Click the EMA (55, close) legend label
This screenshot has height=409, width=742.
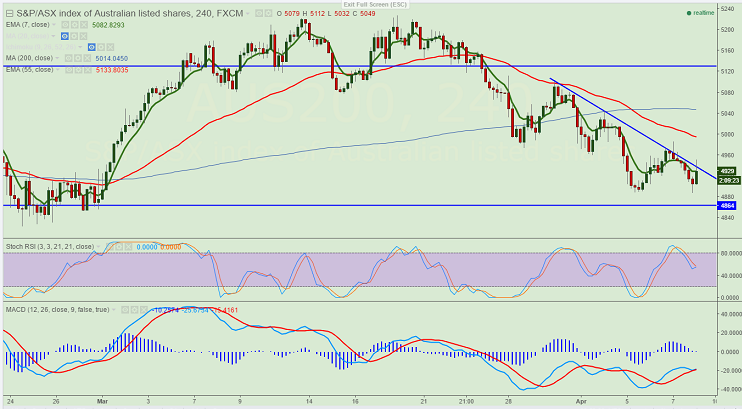29,70
